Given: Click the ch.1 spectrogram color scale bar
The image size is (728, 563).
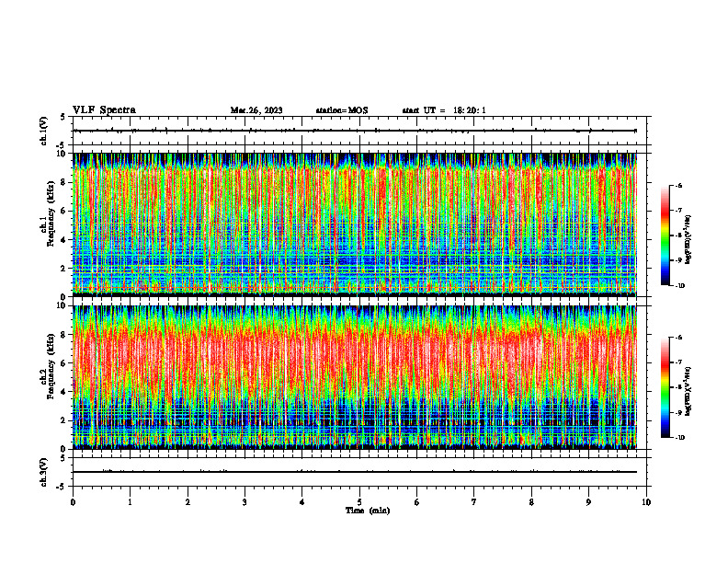Looking at the screenshot, I should (665, 236).
